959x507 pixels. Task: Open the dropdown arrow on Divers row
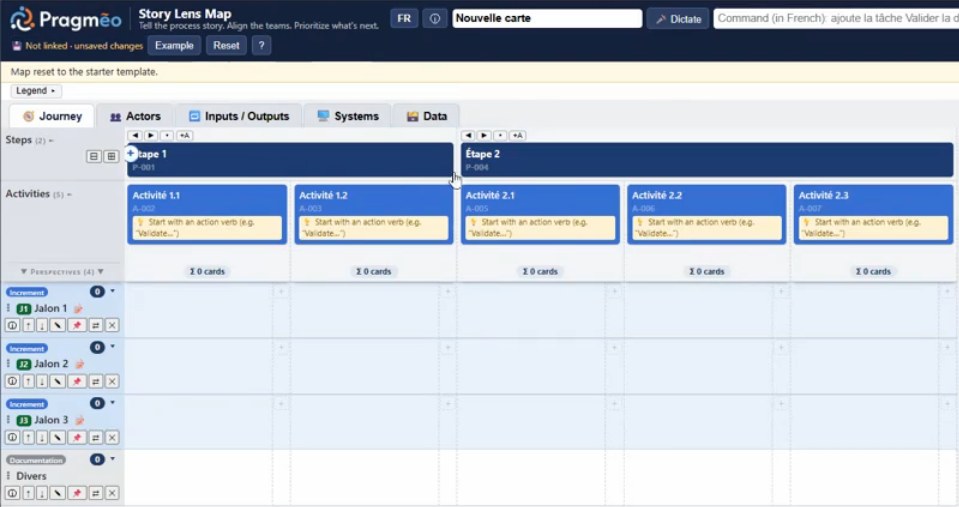(113, 459)
